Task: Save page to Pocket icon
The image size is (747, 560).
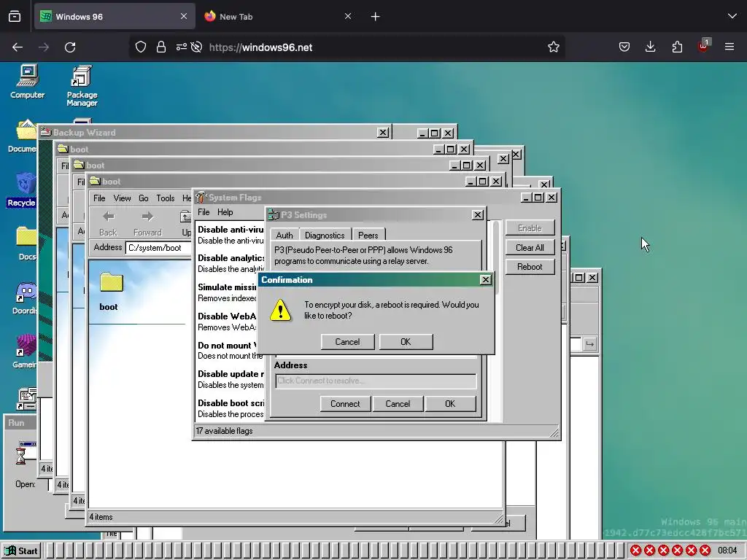Action: pyautogui.click(x=624, y=47)
